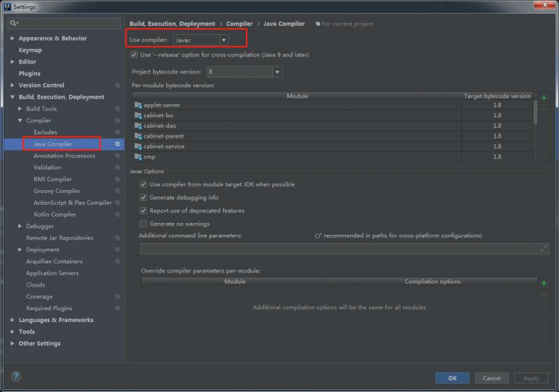Image resolution: width=559 pixels, height=392 pixels.
Task: Select Keymap in settings tree
Action: [x=30, y=50]
